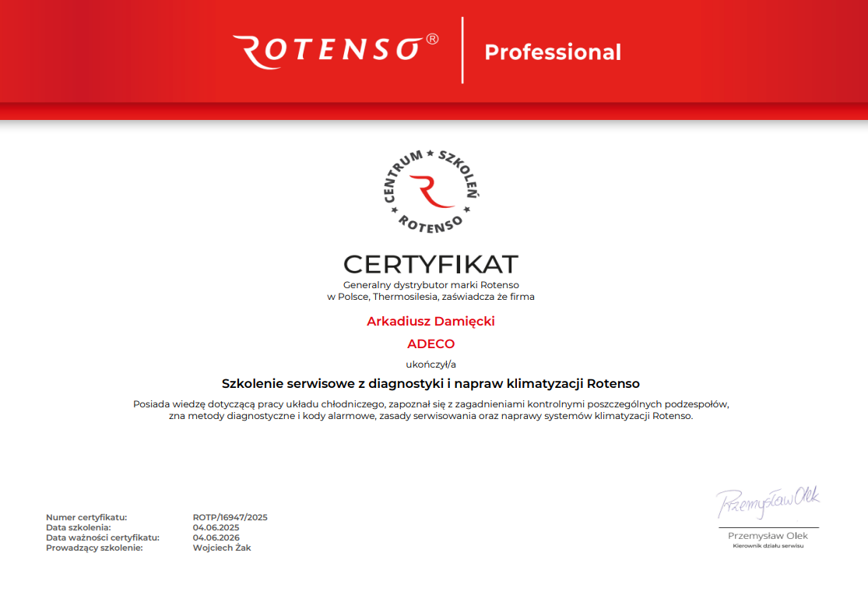868x613 pixels.
Task: Click the name 'Arkadiusz Damięcki'
Action: click(430, 321)
